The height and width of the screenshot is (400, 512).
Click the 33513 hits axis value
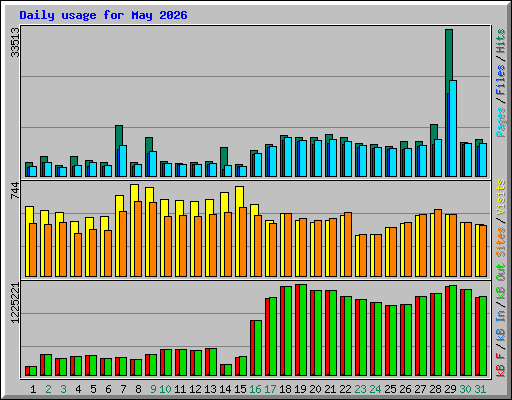tap(15, 42)
